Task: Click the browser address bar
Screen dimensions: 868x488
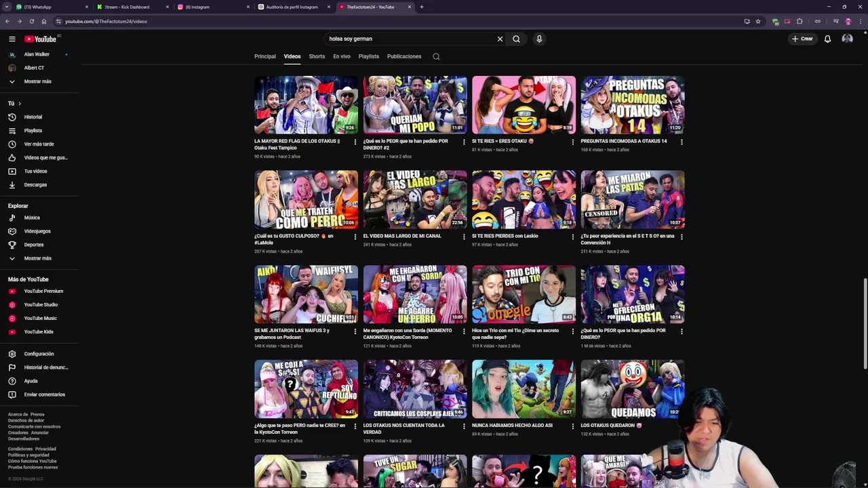Action: [400, 21]
